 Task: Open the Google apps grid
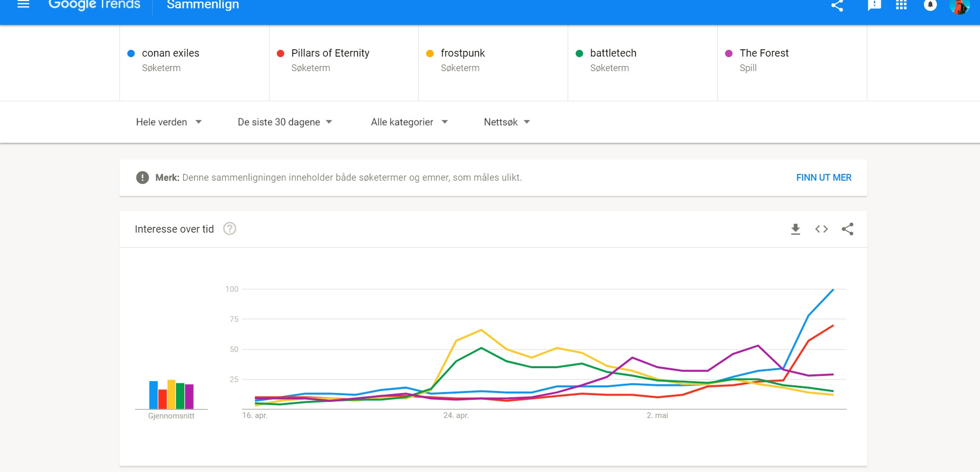(902, 5)
